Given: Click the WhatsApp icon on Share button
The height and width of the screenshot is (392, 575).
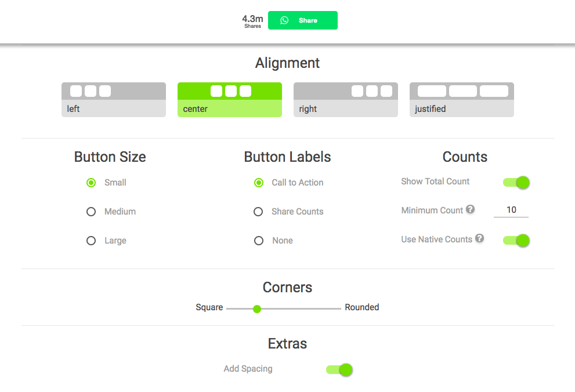Looking at the screenshot, I should click(284, 20).
